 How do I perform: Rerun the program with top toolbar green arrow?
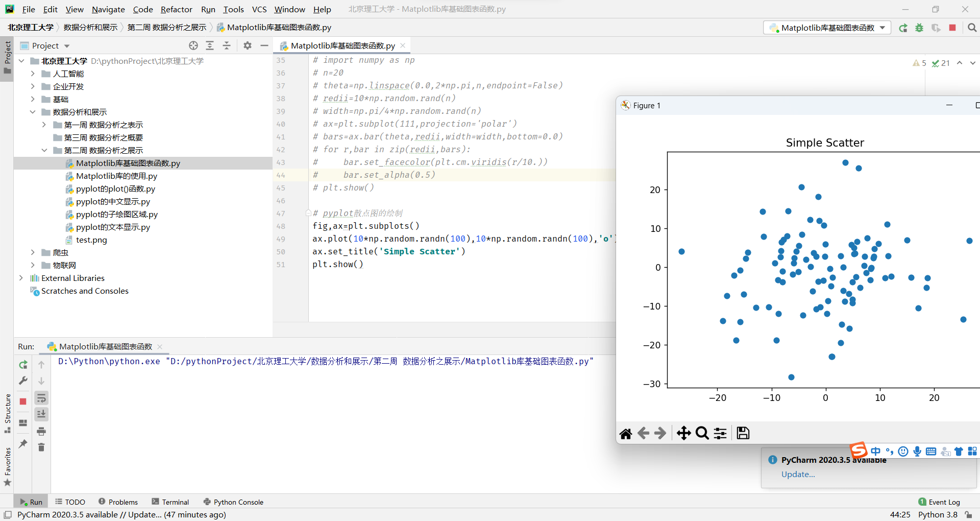click(903, 28)
